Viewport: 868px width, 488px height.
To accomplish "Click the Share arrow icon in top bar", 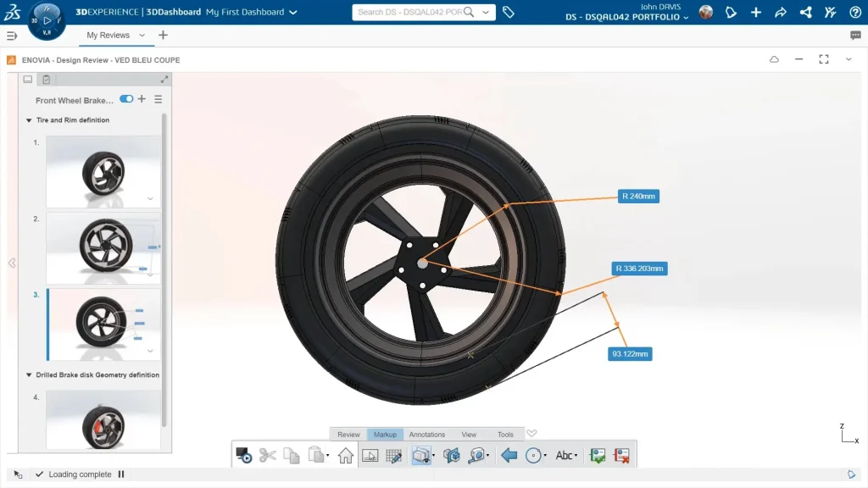I will point(781,13).
